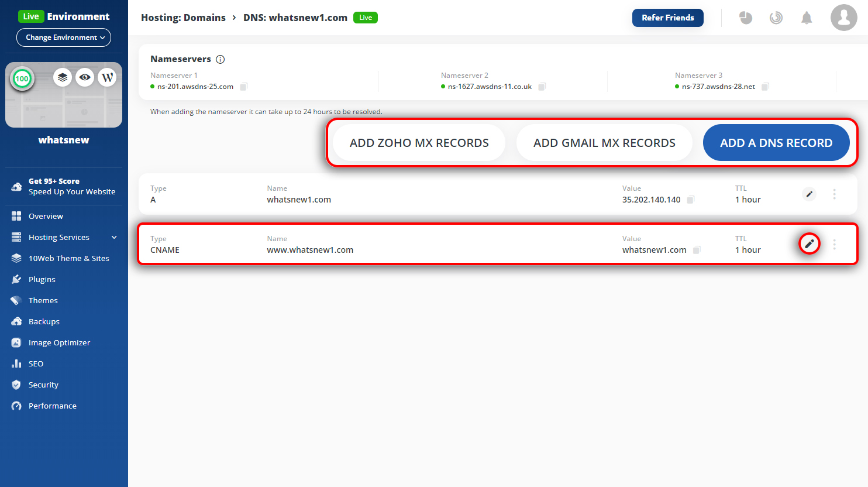Click Add Zoho MX Records button
This screenshot has width=868, height=487.
pos(419,143)
